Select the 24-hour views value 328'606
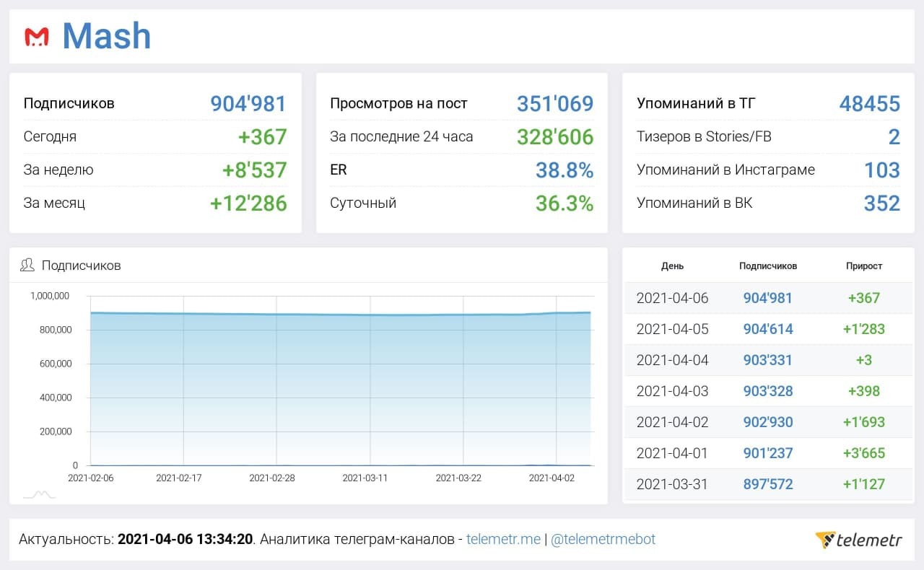The image size is (924, 570). [555, 137]
